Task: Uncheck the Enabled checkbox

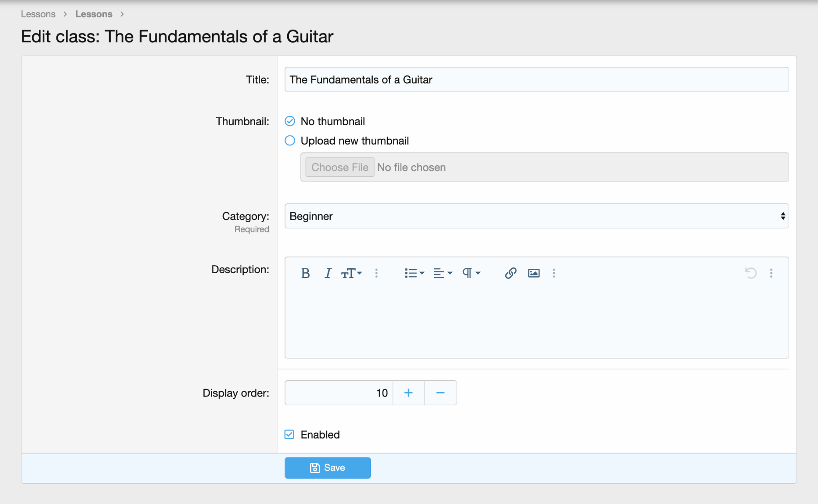Action: 290,435
